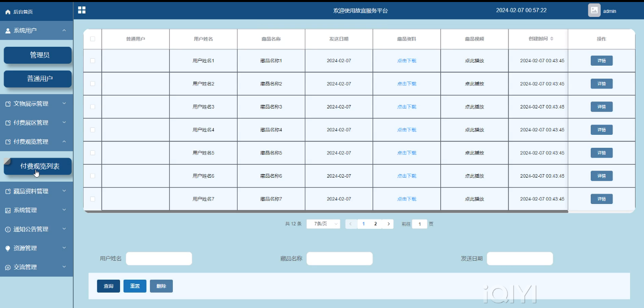This screenshot has width=644, height=308.
Task: Click the 藏品名称3 table cell
Action: click(271, 107)
